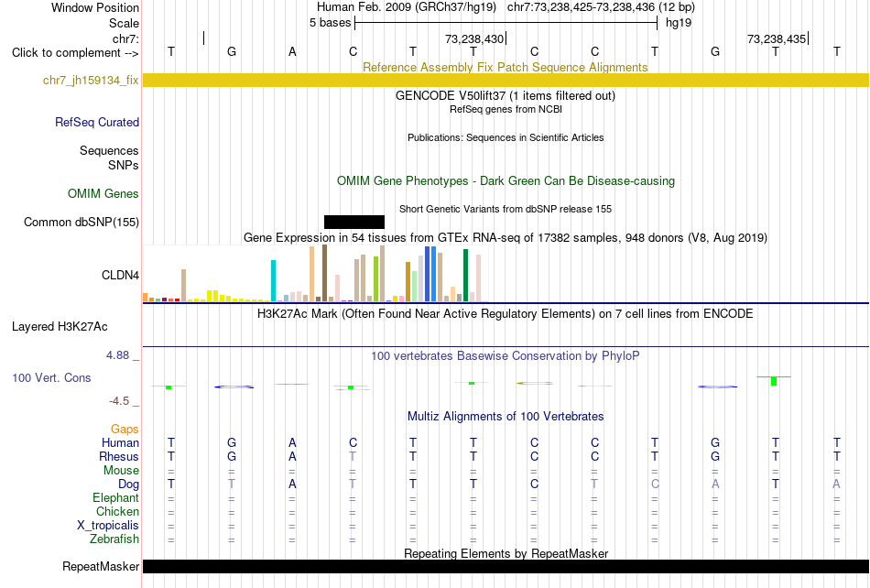
Task: Select the Rhesus alignment row label
Action: (x=119, y=456)
